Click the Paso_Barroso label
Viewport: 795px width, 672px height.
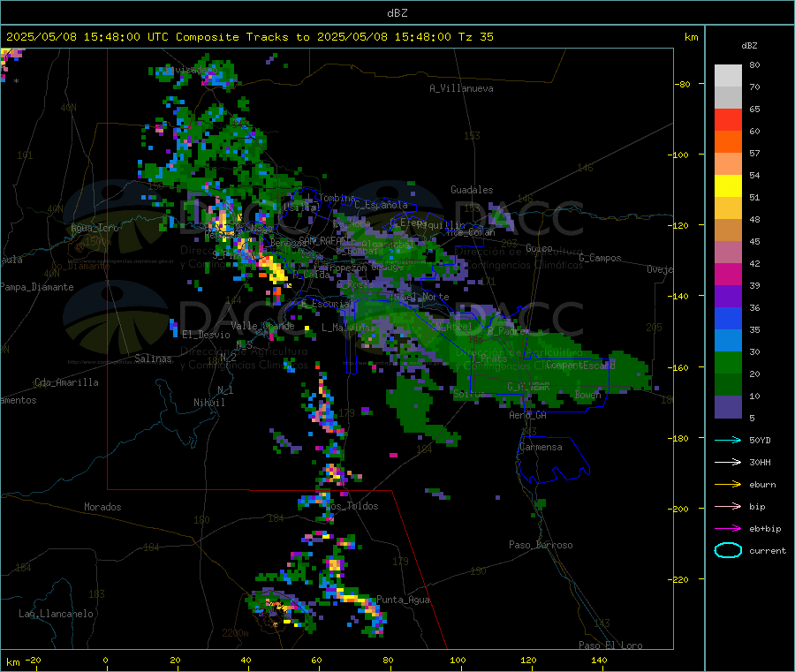click(541, 545)
